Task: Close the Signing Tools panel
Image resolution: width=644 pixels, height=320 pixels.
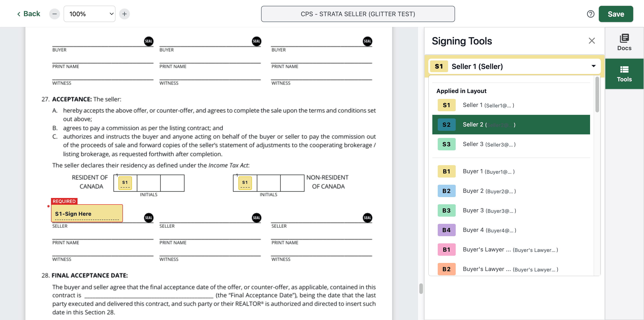Action: [x=591, y=41]
